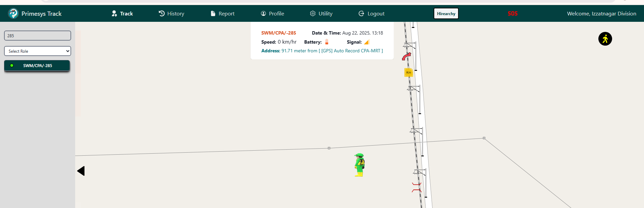Click the signal strength indicator icon
644x208 pixels.
point(366,42)
